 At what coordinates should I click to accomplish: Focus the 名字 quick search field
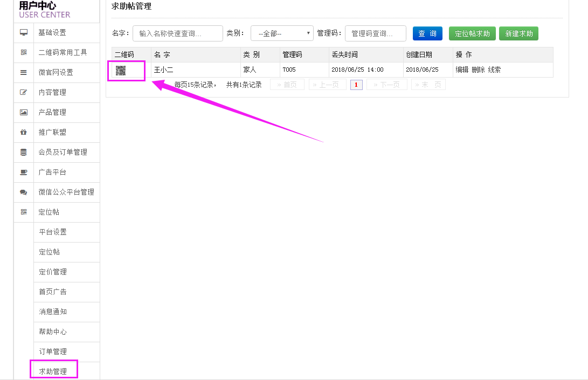(178, 33)
